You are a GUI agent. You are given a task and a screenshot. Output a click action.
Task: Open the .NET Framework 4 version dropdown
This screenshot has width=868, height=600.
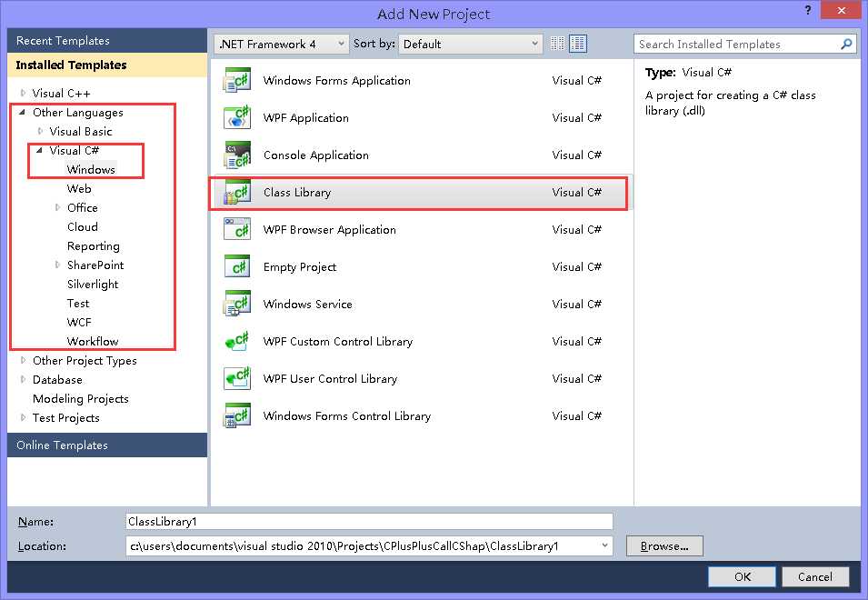[x=281, y=44]
